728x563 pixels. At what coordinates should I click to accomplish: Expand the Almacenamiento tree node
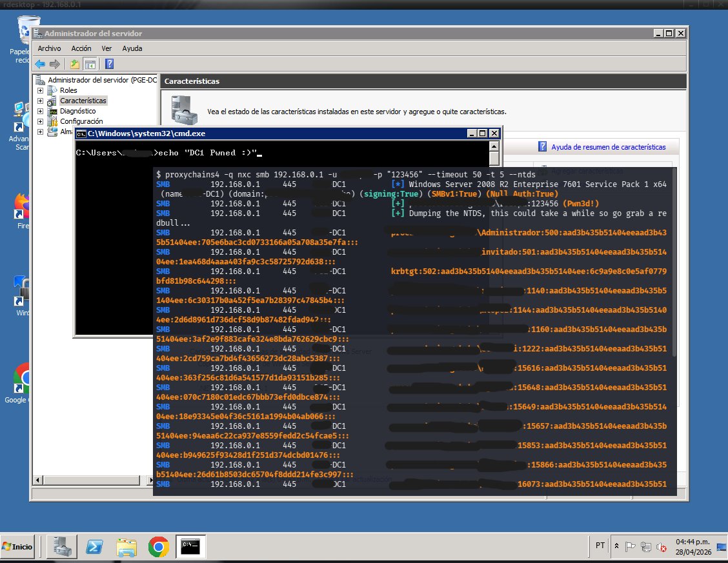tap(41, 132)
